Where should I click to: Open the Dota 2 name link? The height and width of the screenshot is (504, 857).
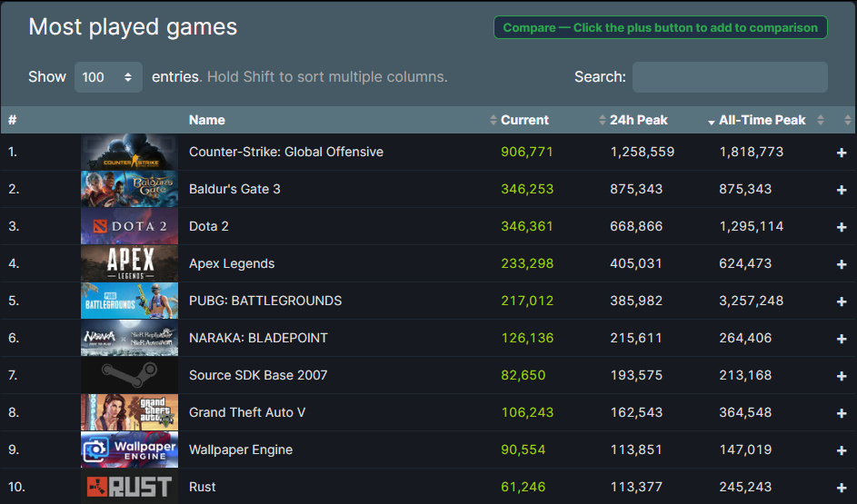[209, 226]
